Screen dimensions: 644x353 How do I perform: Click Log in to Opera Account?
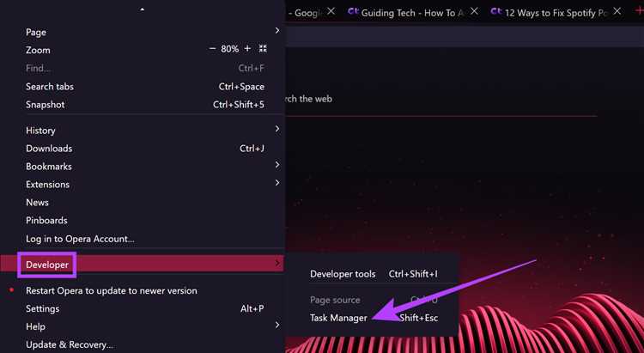pyautogui.click(x=80, y=238)
